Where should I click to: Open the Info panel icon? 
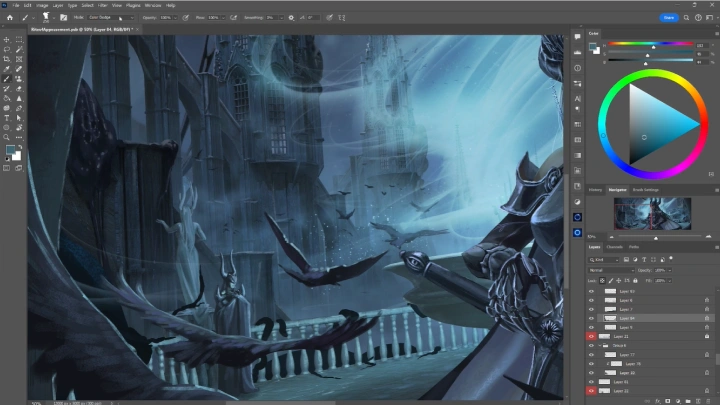pyautogui.click(x=577, y=68)
